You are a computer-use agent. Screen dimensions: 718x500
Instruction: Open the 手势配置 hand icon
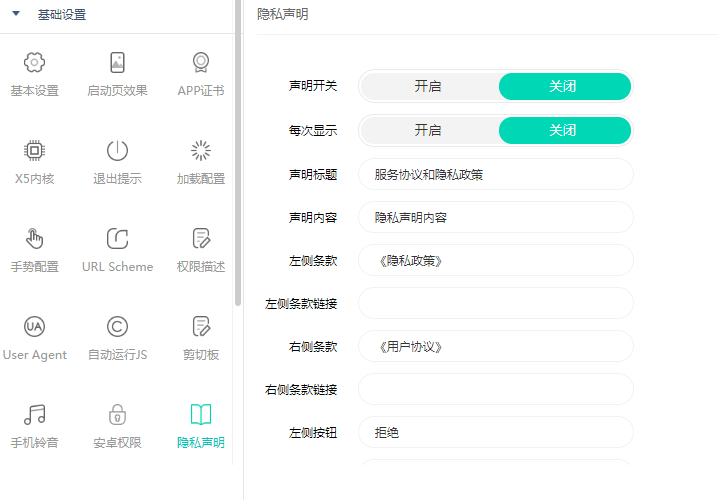pyautogui.click(x=34, y=238)
